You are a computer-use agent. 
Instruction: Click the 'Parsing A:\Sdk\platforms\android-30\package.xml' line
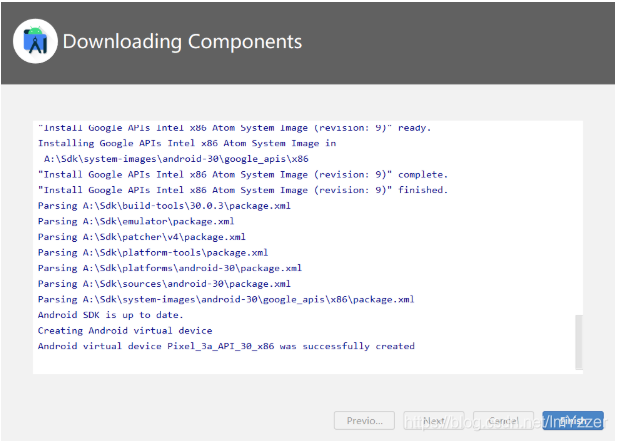pyautogui.click(x=170, y=268)
